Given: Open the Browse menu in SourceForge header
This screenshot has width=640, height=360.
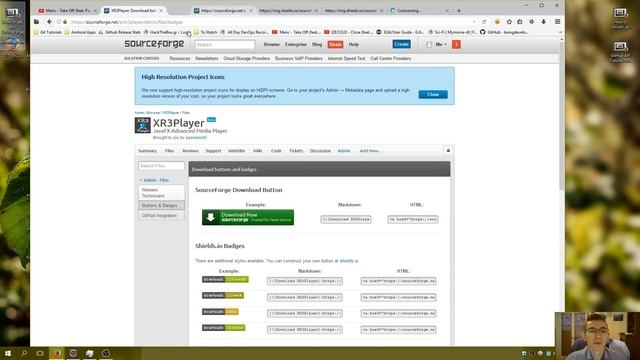Looking at the screenshot, I should point(271,44).
